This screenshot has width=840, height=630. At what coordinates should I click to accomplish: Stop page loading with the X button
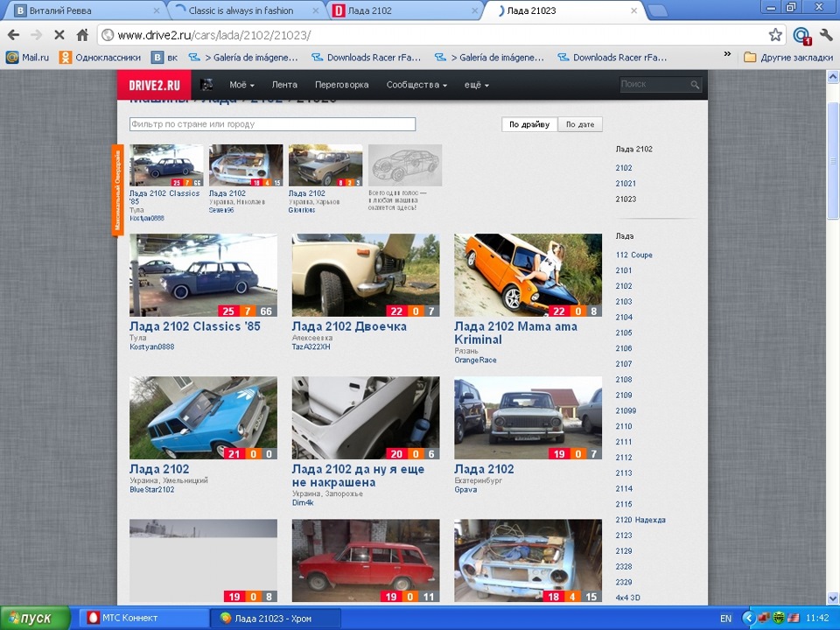[x=59, y=35]
